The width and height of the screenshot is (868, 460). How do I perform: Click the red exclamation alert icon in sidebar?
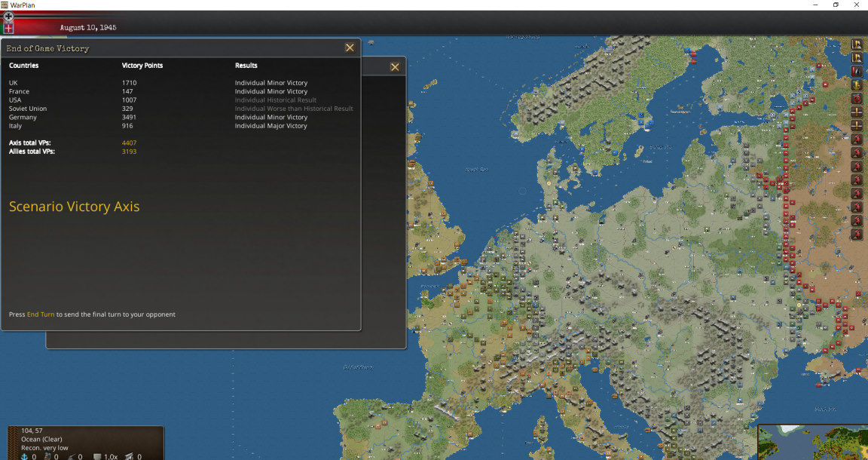(x=857, y=72)
